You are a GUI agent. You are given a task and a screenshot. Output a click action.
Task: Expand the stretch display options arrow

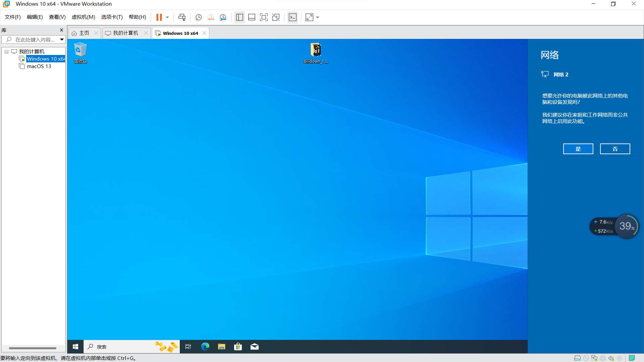(318, 17)
